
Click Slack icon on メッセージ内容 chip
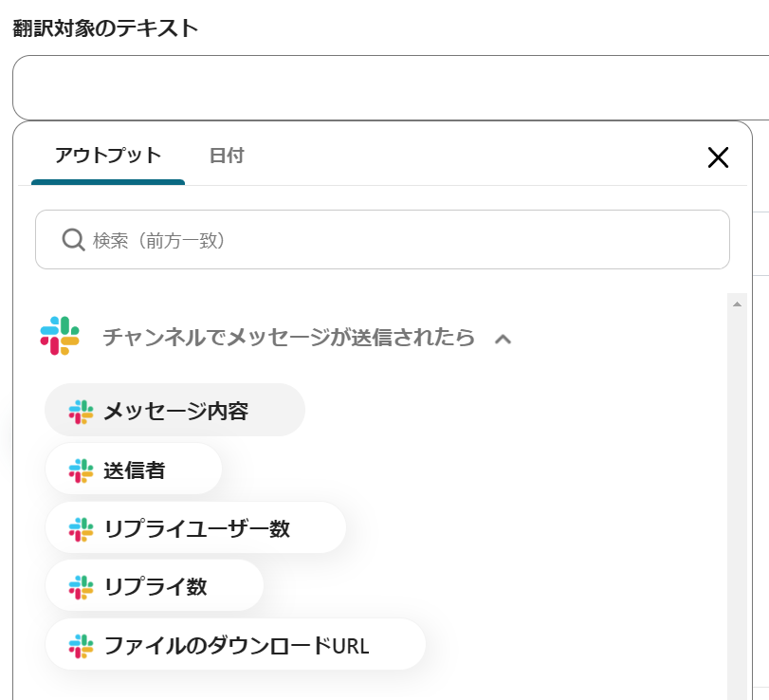click(x=82, y=411)
